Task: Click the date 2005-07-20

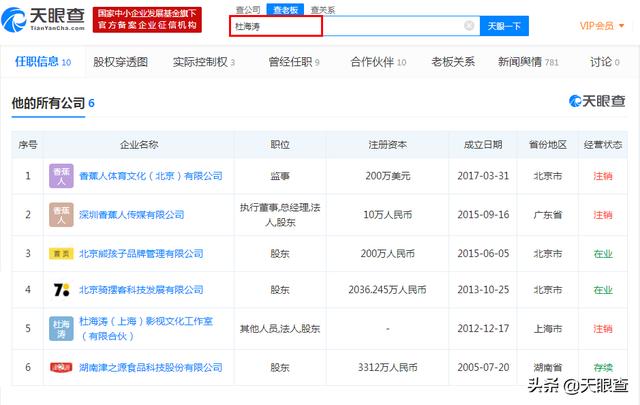Action: coord(483,367)
